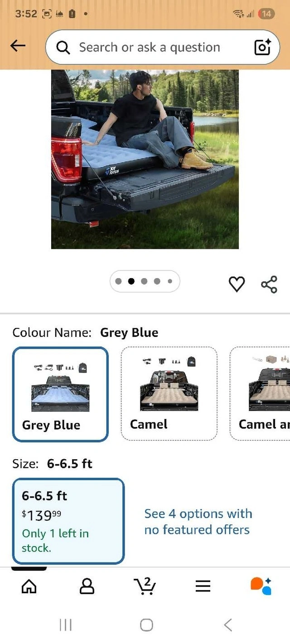Open camera lens search icon

tap(262, 47)
